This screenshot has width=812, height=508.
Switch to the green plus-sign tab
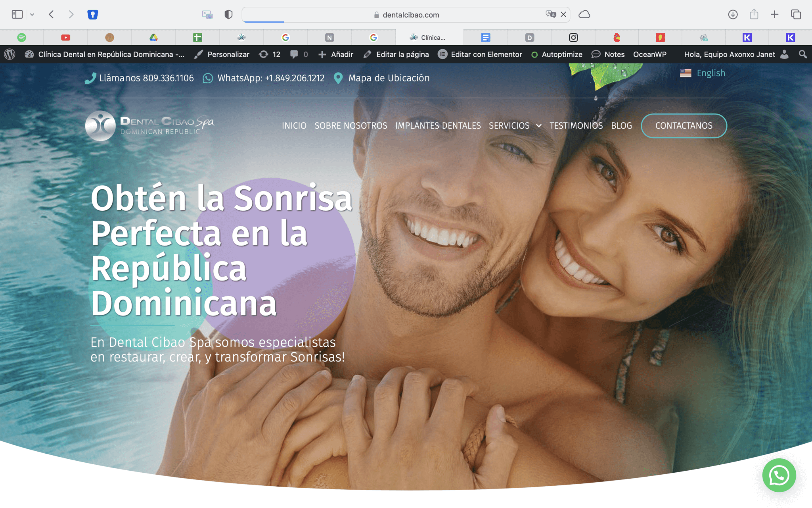click(x=197, y=37)
